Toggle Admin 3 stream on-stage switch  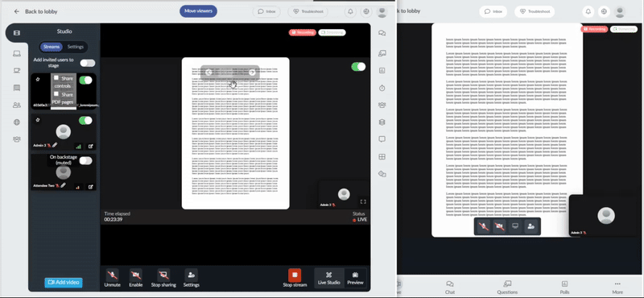[x=86, y=121]
